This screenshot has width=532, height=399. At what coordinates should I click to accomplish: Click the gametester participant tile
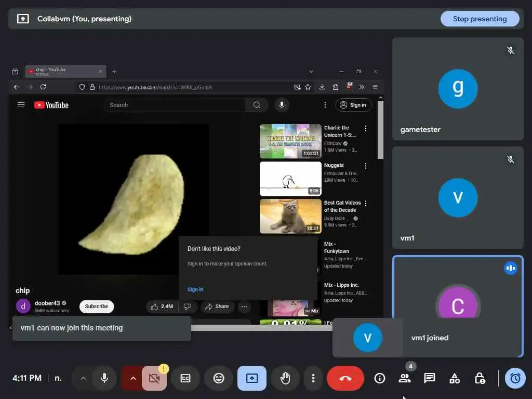(x=458, y=89)
